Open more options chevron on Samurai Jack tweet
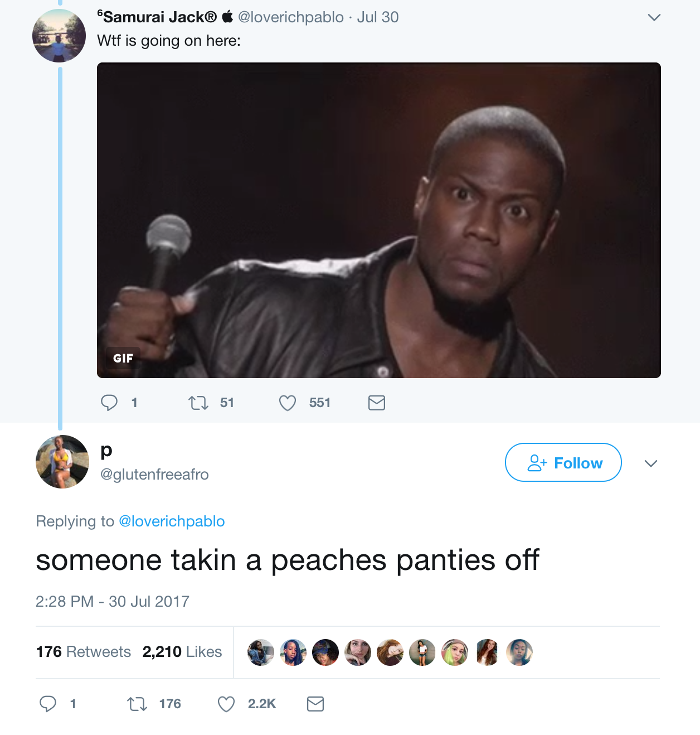 (x=654, y=17)
